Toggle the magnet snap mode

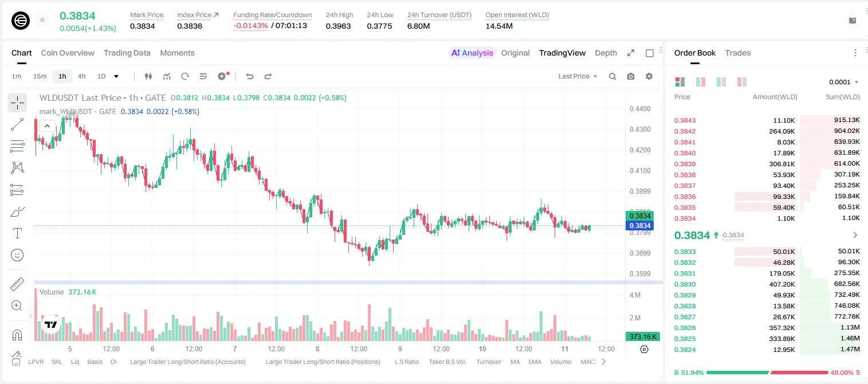coord(17,335)
